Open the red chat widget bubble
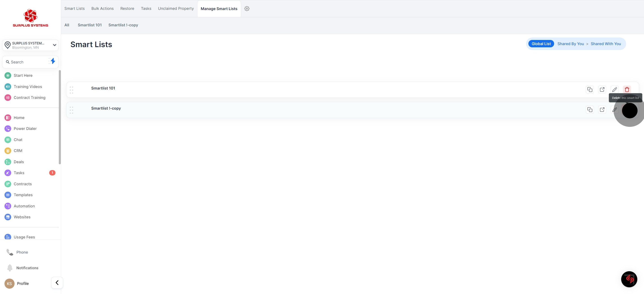The image size is (644, 294). tap(629, 279)
